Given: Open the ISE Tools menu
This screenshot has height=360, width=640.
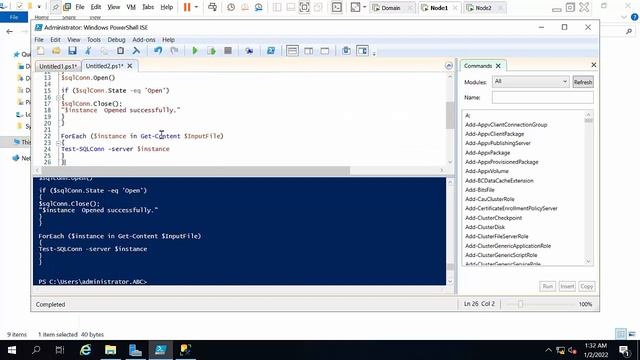Looking at the screenshot, I should click(93, 40).
